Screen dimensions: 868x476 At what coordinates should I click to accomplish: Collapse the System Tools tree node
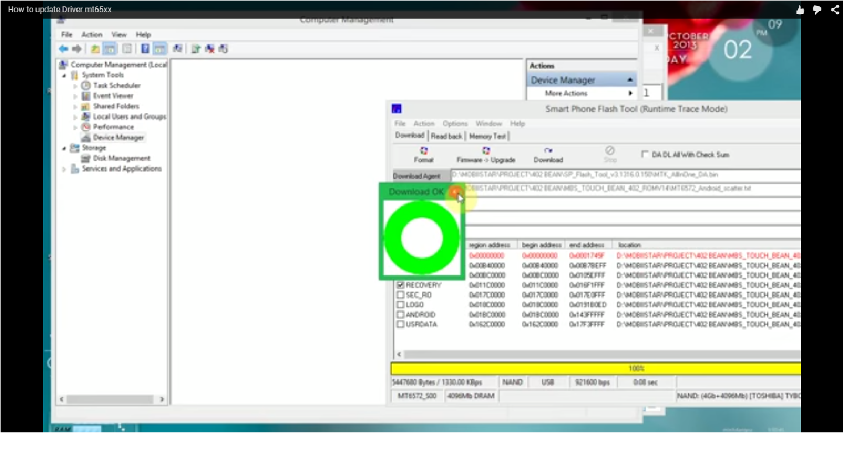click(x=64, y=76)
